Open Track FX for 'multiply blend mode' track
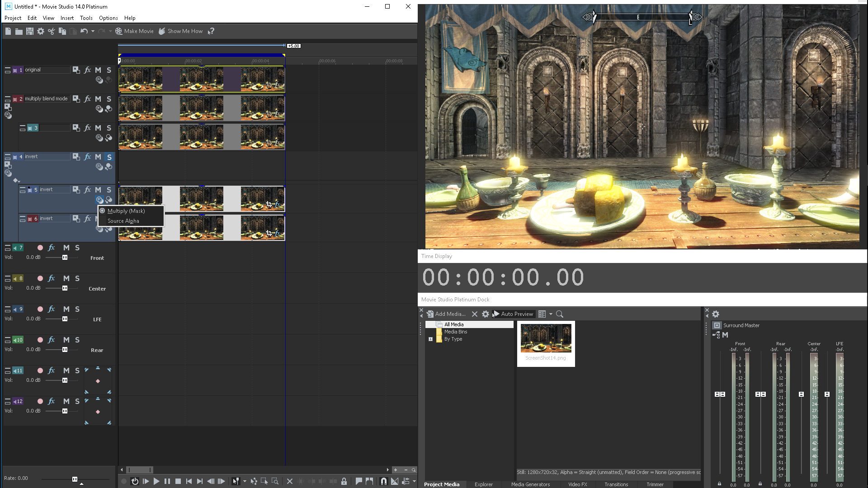Screen dimensions: 868x488 pyautogui.click(x=87, y=99)
